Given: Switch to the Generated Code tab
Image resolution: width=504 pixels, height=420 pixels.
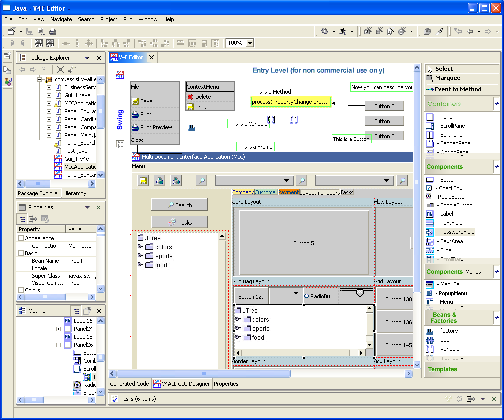Looking at the screenshot, I should click(x=129, y=384).
